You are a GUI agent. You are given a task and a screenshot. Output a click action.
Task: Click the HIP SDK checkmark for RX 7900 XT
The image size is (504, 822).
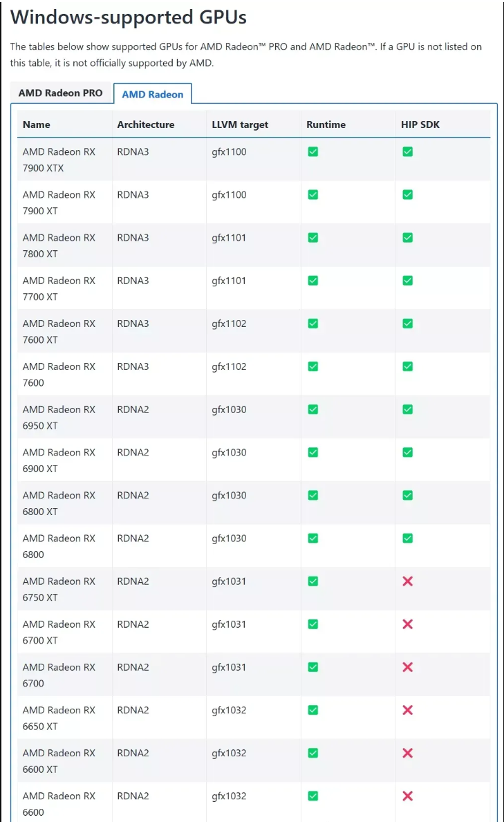(407, 194)
